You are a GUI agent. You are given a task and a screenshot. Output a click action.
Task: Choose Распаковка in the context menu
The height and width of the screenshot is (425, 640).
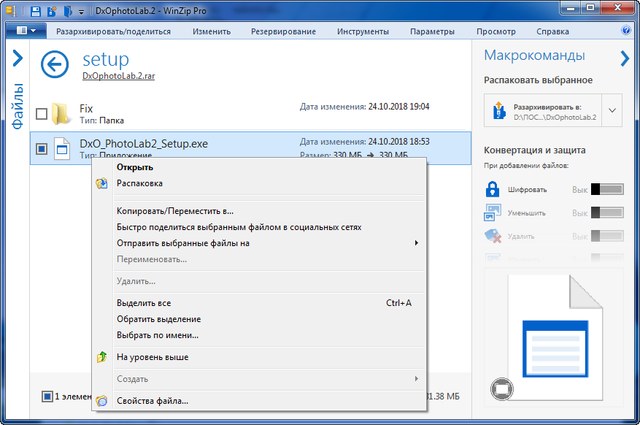pyautogui.click(x=260, y=183)
